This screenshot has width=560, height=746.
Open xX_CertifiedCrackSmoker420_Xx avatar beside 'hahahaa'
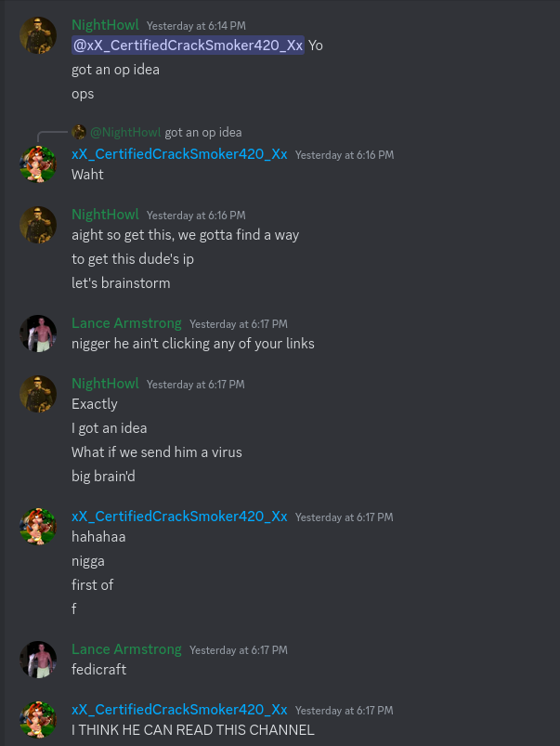coord(38,527)
